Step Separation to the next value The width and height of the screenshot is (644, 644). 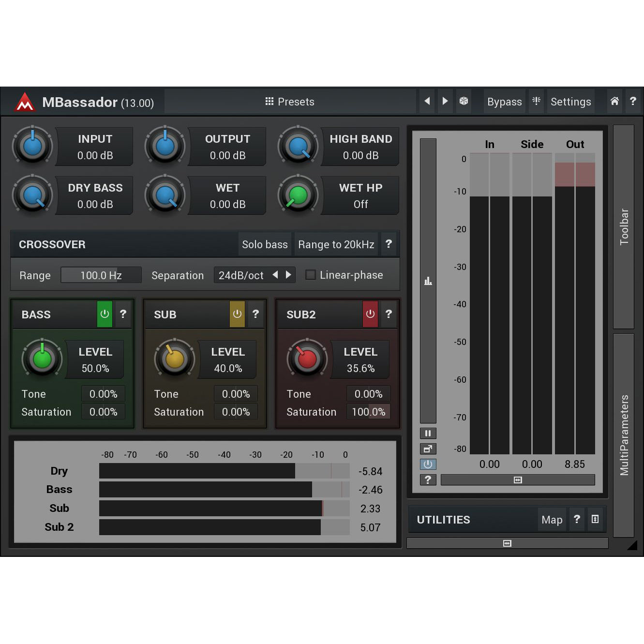(x=289, y=275)
